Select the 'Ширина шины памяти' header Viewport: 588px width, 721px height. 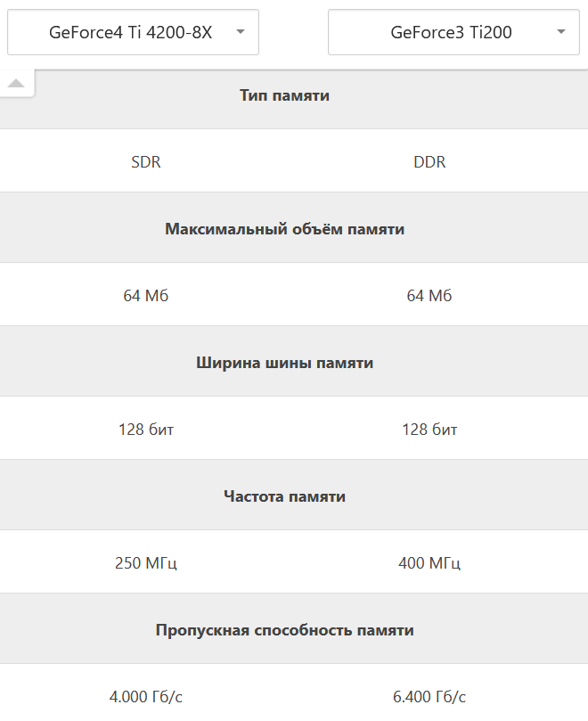[x=284, y=363]
